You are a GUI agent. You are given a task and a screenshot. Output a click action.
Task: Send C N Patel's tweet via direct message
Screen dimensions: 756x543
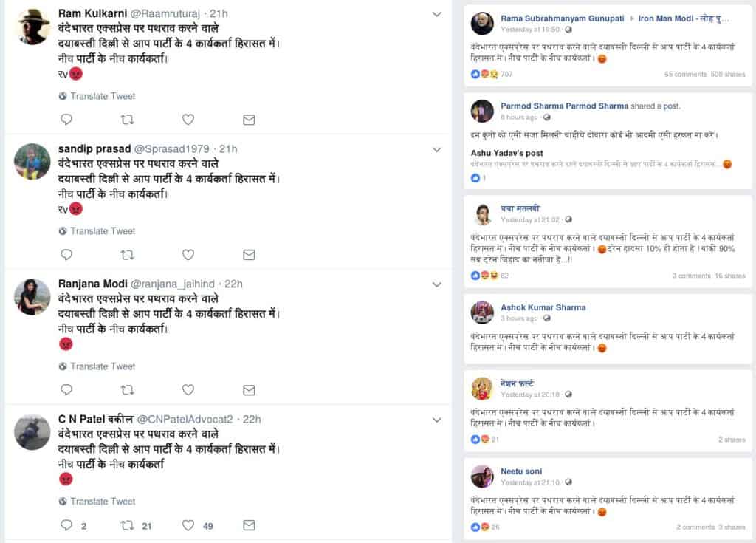pos(249,525)
